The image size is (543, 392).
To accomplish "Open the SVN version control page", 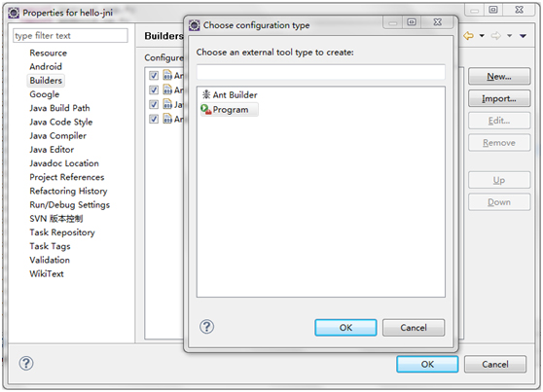I will click(56, 219).
